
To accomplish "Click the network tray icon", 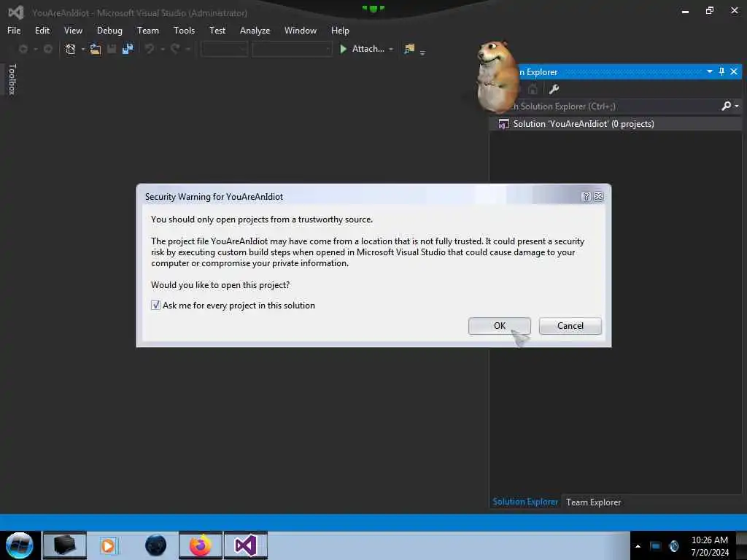I will point(656,545).
